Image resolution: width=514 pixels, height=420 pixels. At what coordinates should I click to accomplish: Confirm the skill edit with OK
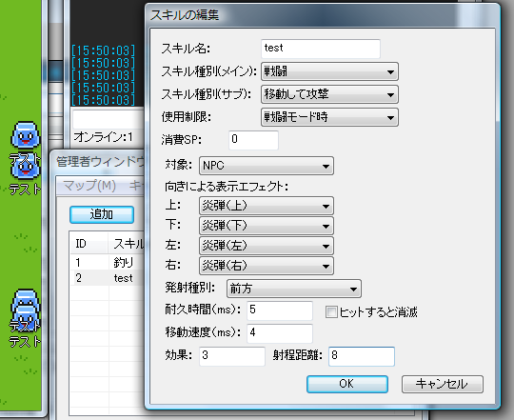coord(347,384)
